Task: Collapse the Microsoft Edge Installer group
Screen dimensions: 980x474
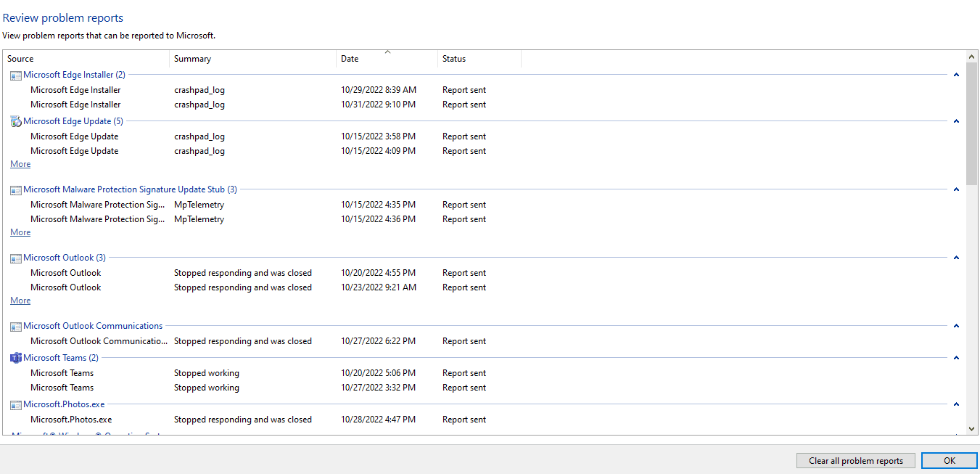Action: point(956,75)
